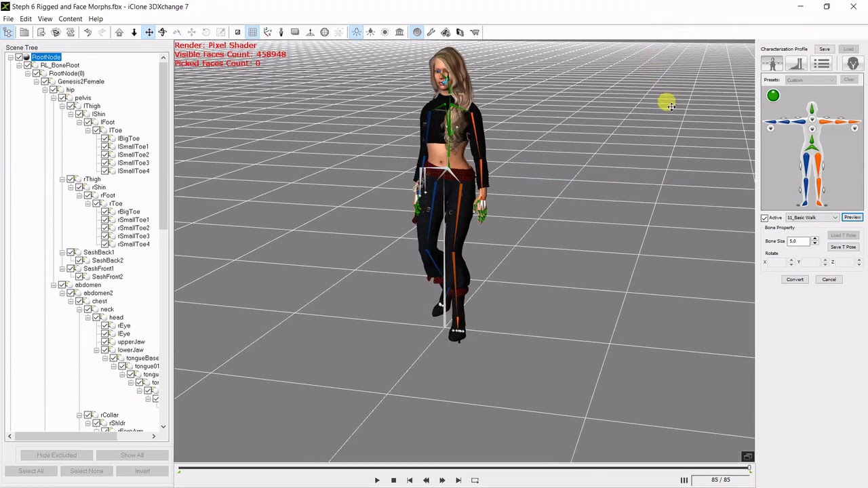Open the Content menu
This screenshot has height=488, width=868.
coord(71,19)
